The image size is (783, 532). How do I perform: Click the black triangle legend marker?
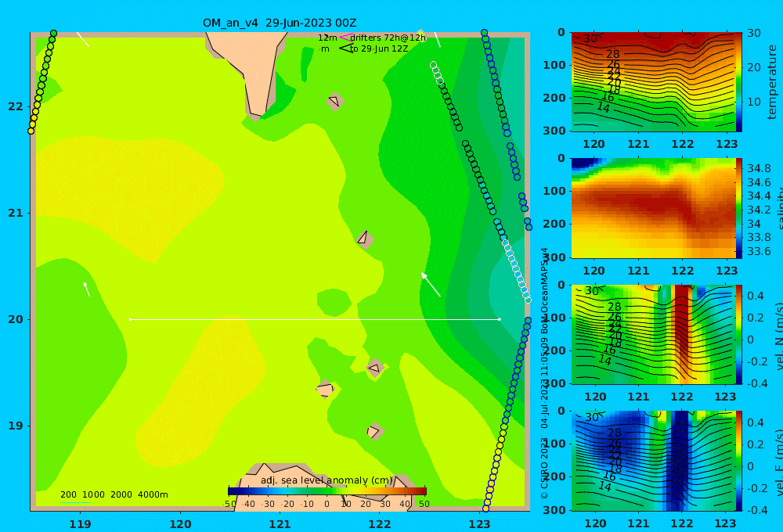(345, 49)
